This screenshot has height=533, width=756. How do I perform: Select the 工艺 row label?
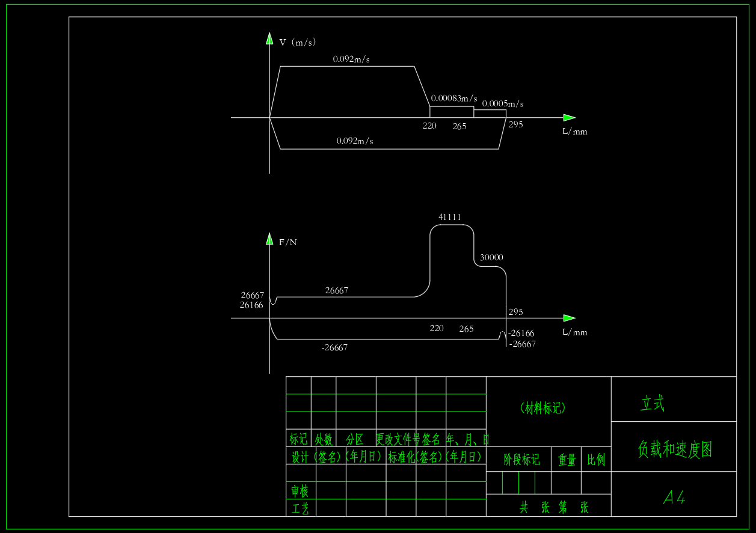pos(300,509)
